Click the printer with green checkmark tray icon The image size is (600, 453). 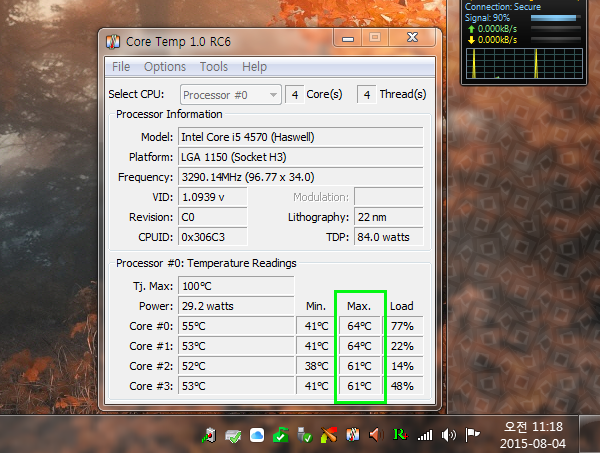coord(233,435)
